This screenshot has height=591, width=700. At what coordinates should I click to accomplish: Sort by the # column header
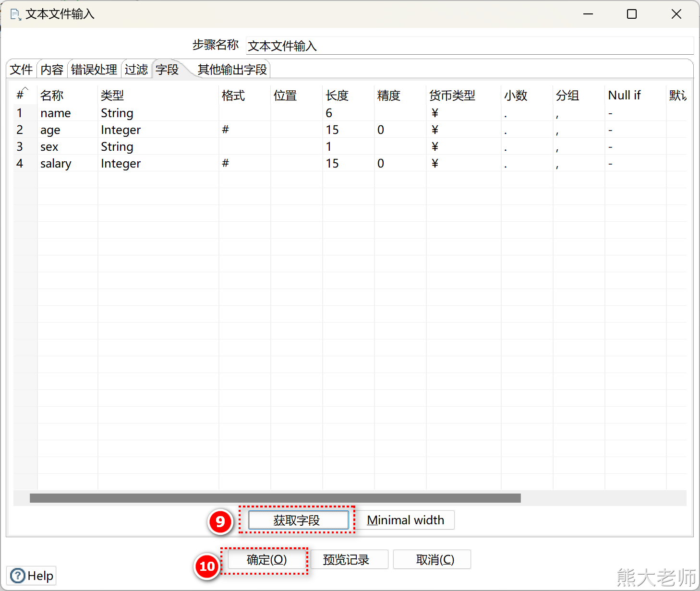coord(25,95)
